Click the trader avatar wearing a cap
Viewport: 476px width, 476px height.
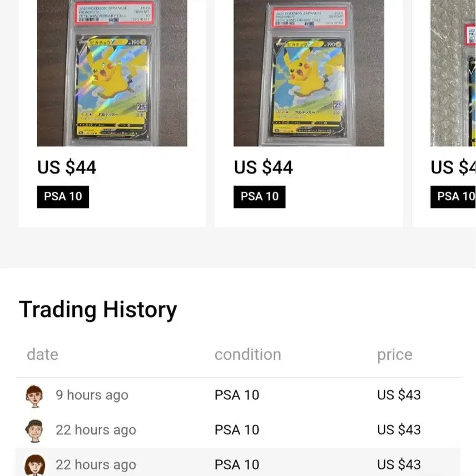[x=34, y=430]
